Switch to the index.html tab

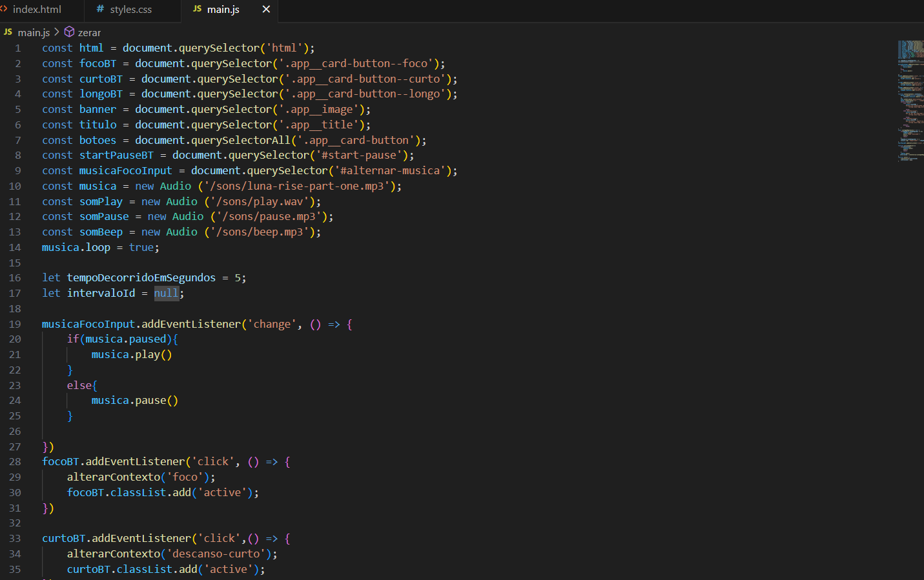click(37, 10)
